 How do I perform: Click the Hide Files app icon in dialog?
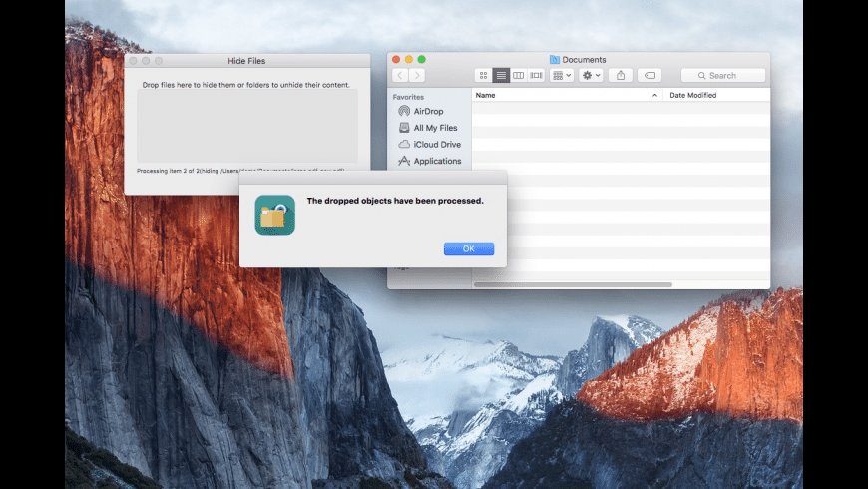point(275,215)
